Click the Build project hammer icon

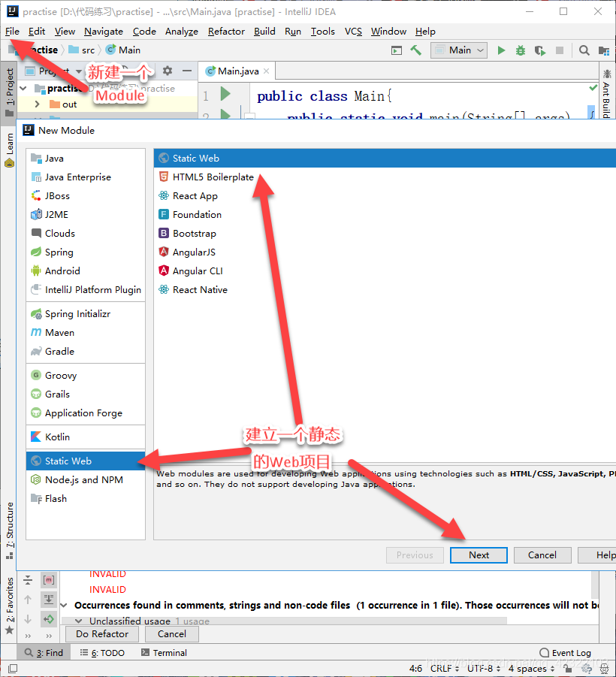415,50
